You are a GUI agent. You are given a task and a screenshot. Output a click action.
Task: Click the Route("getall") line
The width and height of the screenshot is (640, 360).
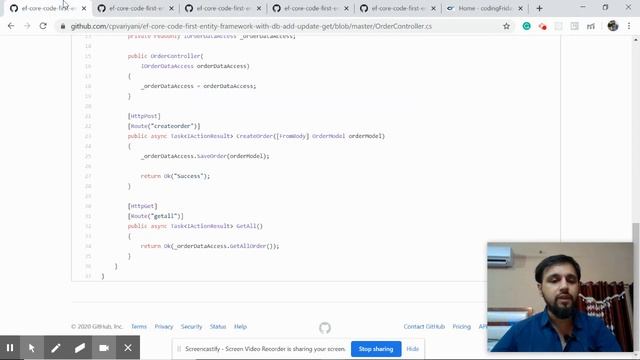(x=156, y=216)
